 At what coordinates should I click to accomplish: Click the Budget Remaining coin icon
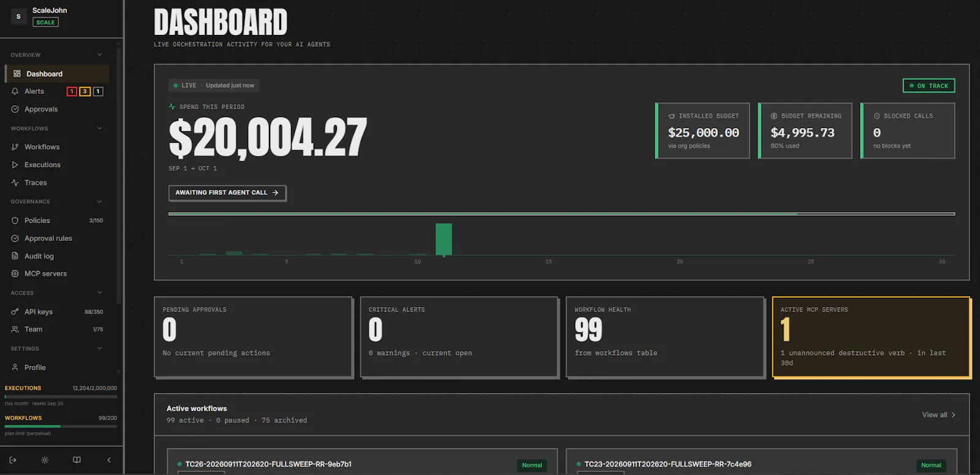[774, 116]
